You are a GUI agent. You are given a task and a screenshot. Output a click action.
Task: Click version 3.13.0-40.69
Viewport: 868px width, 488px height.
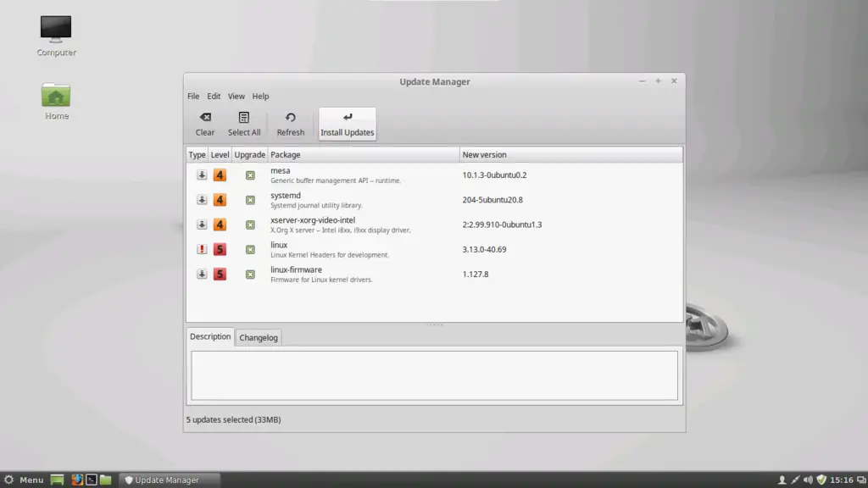point(484,250)
